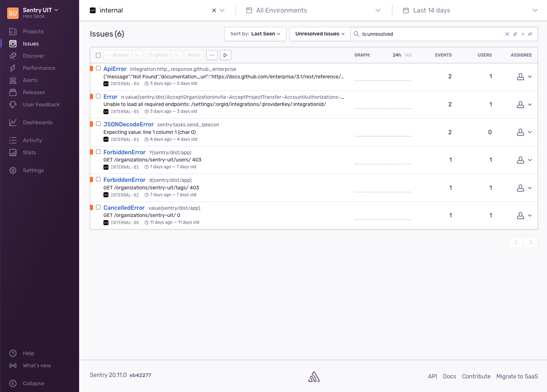Image resolution: width=547 pixels, height=392 pixels.
Task: Open the Stats bar chart icon
Action: click(x=13, y=153)
